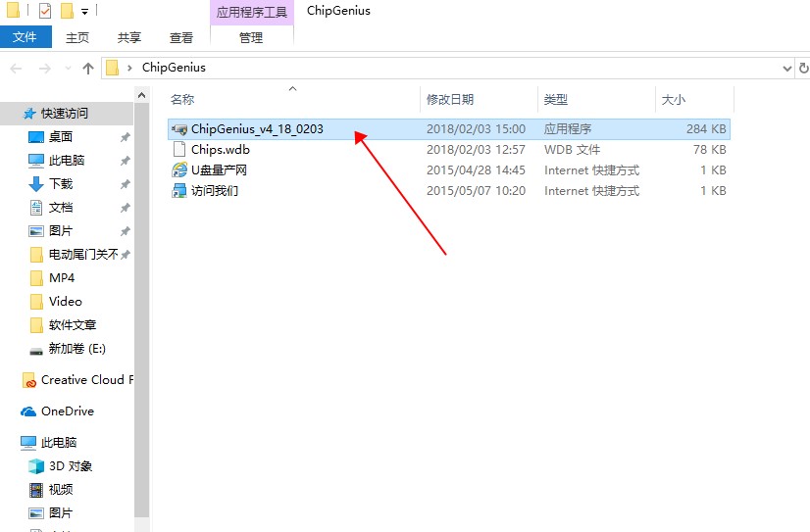Click the properties checkmark quick access icon
The width and height of the screenshot is (810, 532).
pyautogui.click(x=45, y=11)
